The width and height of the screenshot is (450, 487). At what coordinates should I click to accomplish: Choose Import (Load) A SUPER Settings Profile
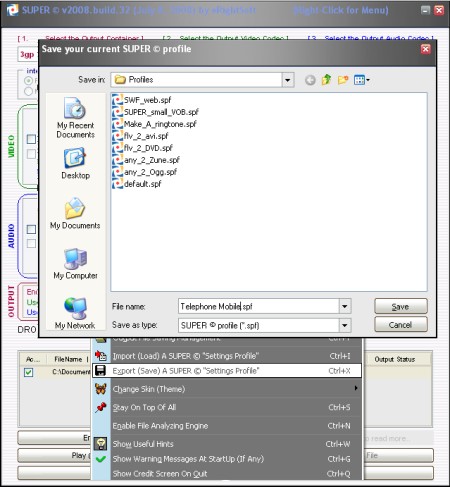pyautogui.click(x=227, y=356)
